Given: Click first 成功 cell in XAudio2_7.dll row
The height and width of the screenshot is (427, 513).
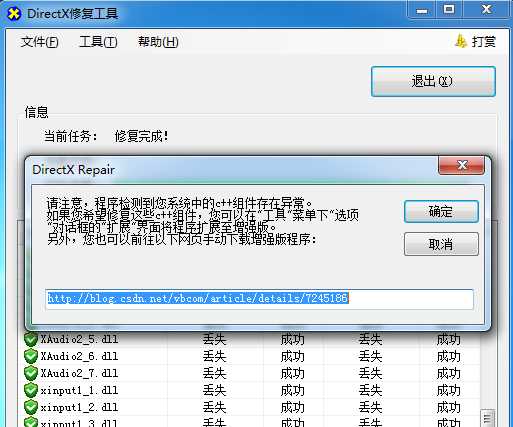Looking at the screenshot, I should point(293,373).
